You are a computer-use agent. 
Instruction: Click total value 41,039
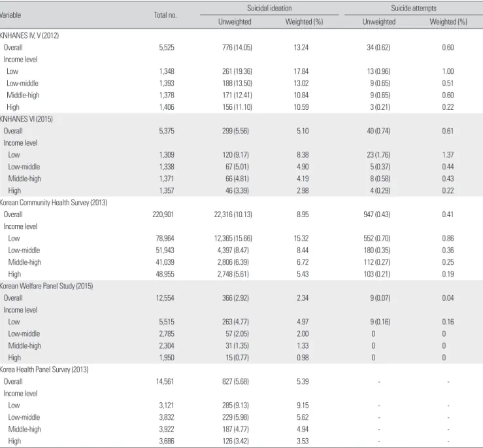click(165, 262)
